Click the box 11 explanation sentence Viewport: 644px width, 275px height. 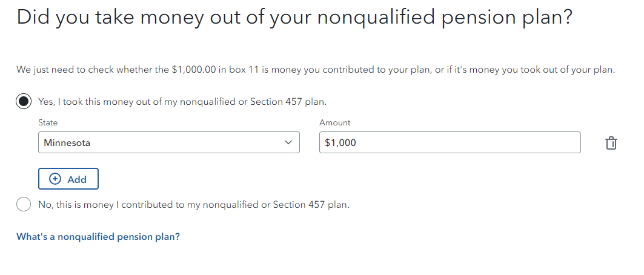tap(316, 70)
